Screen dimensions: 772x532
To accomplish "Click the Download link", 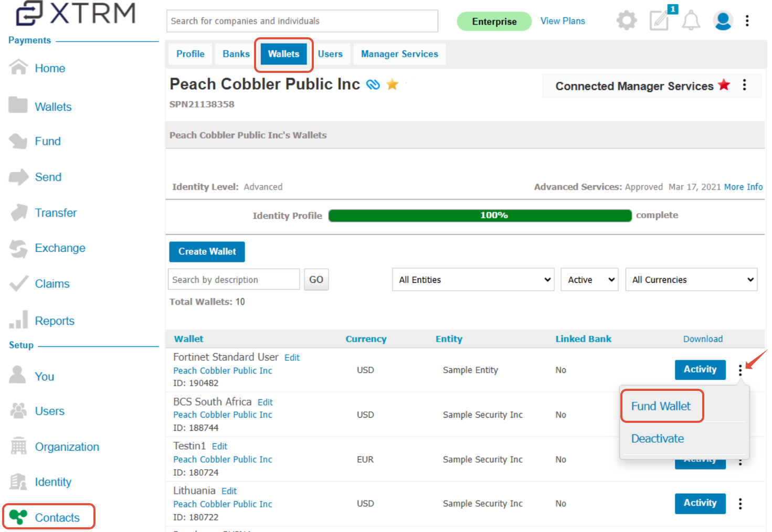I will pos(703,339).
